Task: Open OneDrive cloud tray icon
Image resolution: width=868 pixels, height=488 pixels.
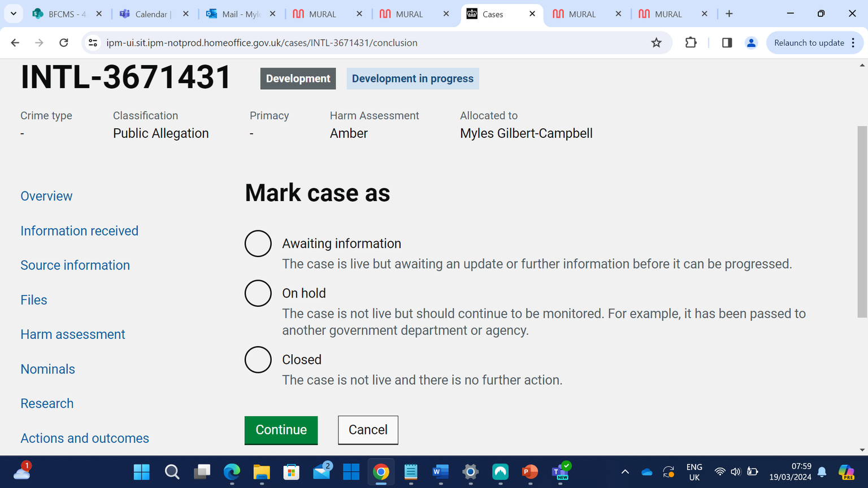Action: [647, 472]
